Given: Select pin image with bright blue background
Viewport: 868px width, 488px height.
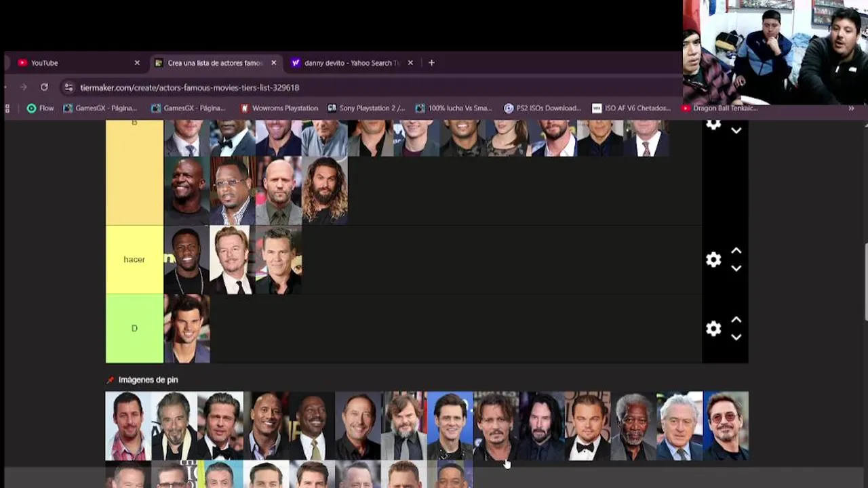Looking at the screenshot, I should point(450,426).
